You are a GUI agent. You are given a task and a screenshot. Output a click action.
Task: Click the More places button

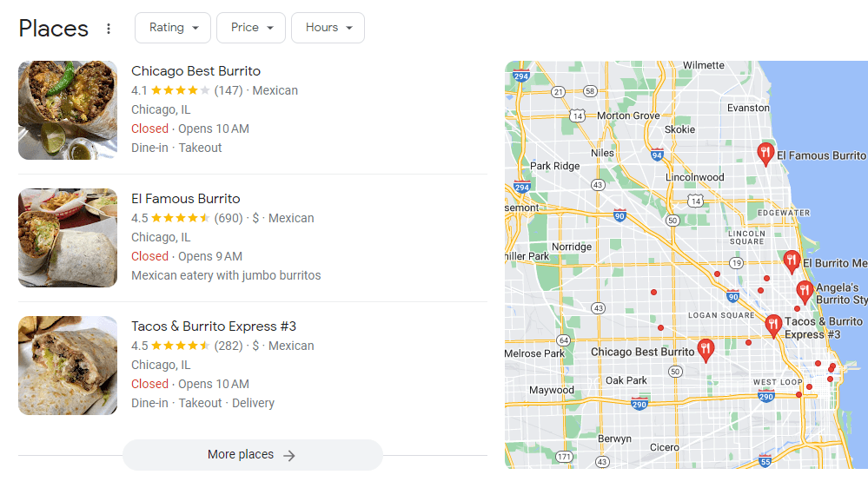252,455
